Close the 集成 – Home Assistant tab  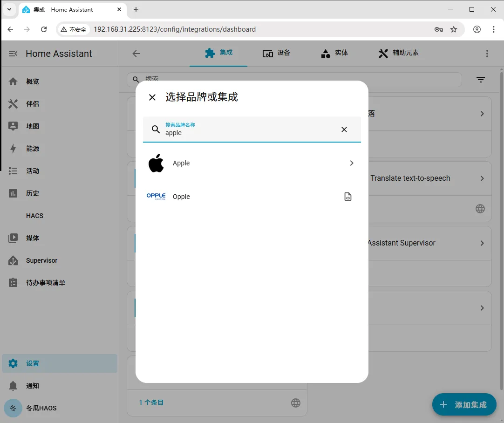pos(119,9)
